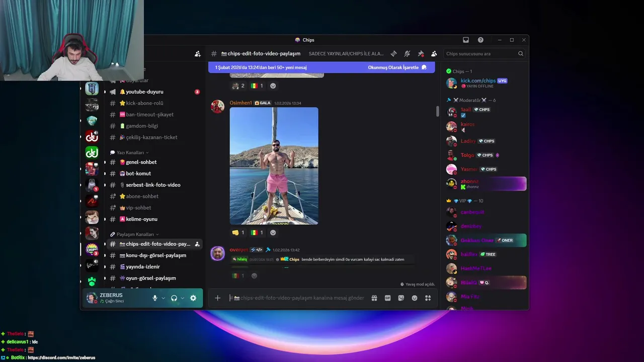The width and height of the screenshot is (644, 362).
Task: Open the emoji picker in message bar
Action: pos(415,298)
